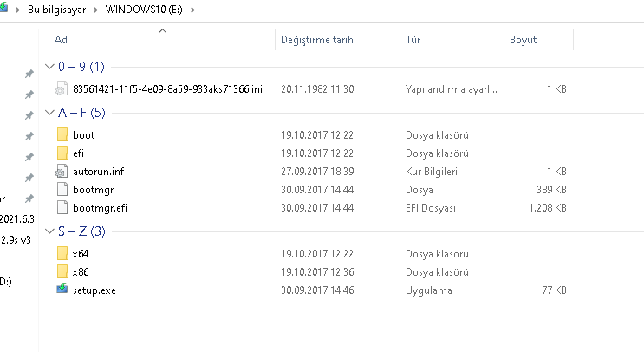The height and width of the screenshot is (352, 644).
Task: Click the x86 folder icon
Action: tap(62, 272)
